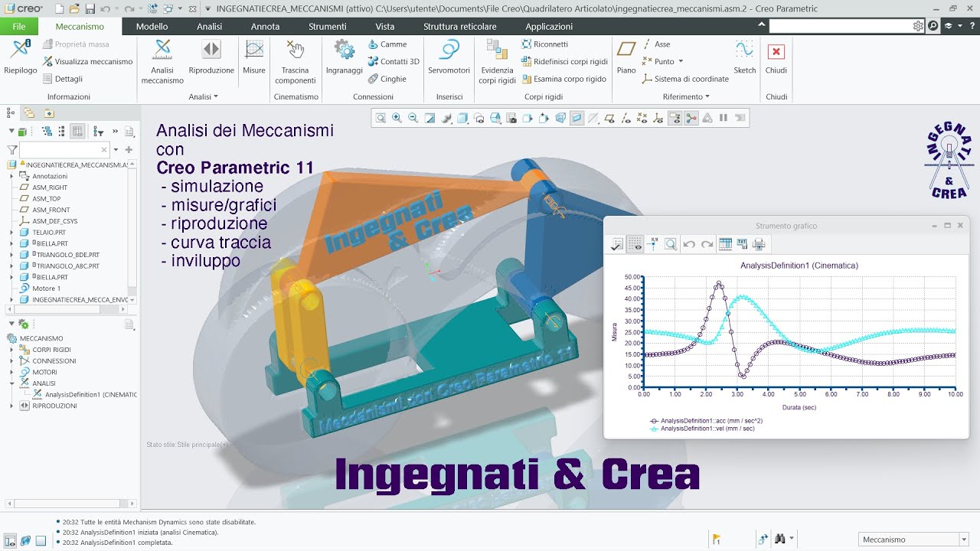Click Esamina corpo rigido
Viewport: 980px width, 551px height.
point(563,78)
